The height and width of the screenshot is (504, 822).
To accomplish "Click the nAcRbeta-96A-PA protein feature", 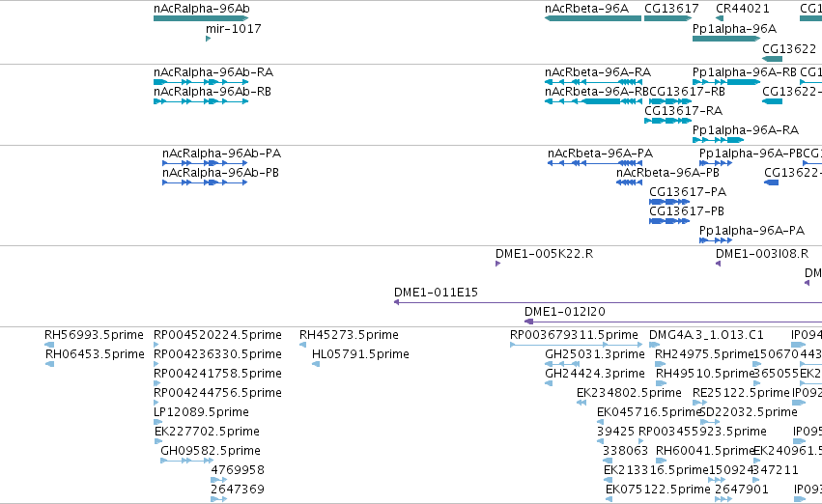I will (x=595, y=163).
